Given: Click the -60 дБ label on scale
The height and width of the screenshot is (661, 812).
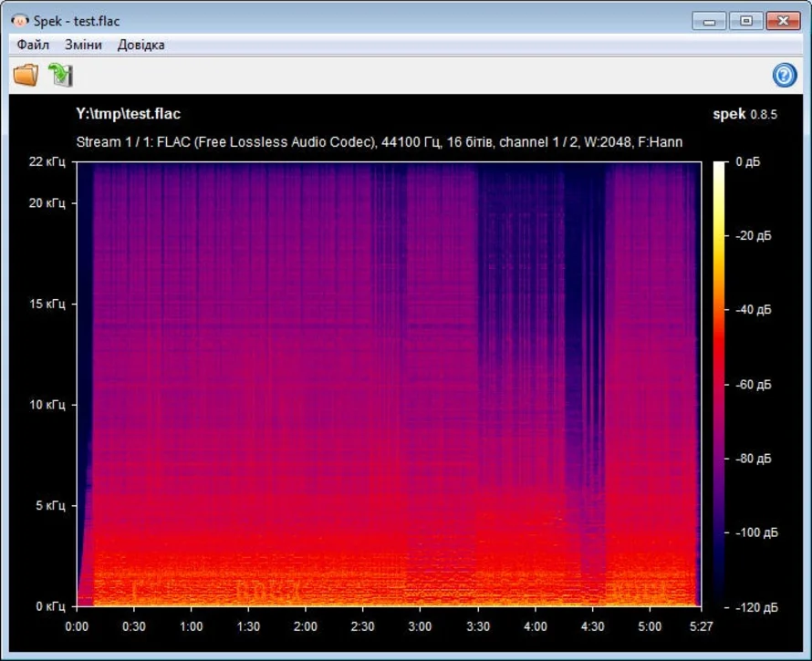Looking at the screenshot, I should pyautogui.click(x=752, y=384).
